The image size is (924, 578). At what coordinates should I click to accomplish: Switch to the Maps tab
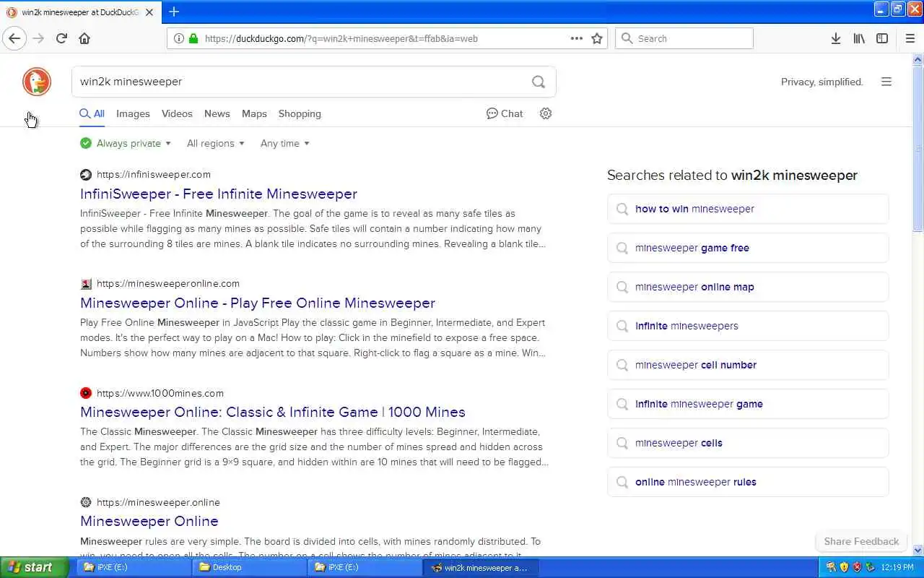[x=254, y=113]
